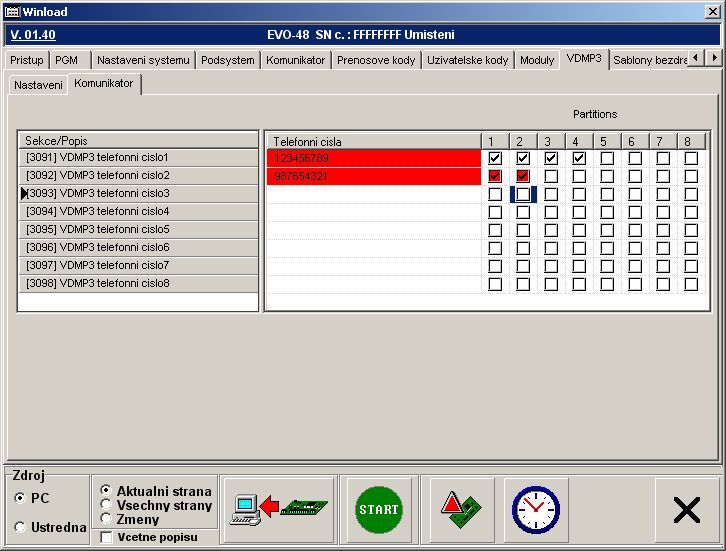Click the empty telefonni cislo4 phone field
This screenshot has width=726, height=551.
373,212
